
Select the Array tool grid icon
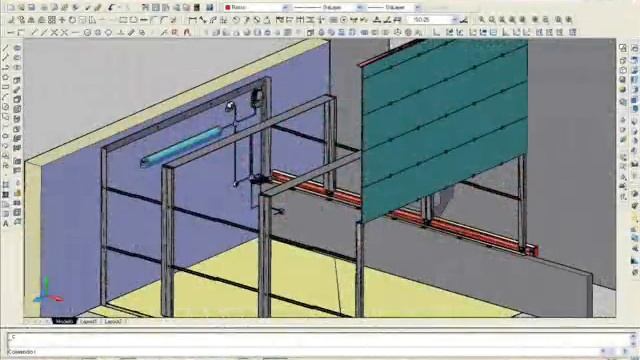(x=52, y=20)
